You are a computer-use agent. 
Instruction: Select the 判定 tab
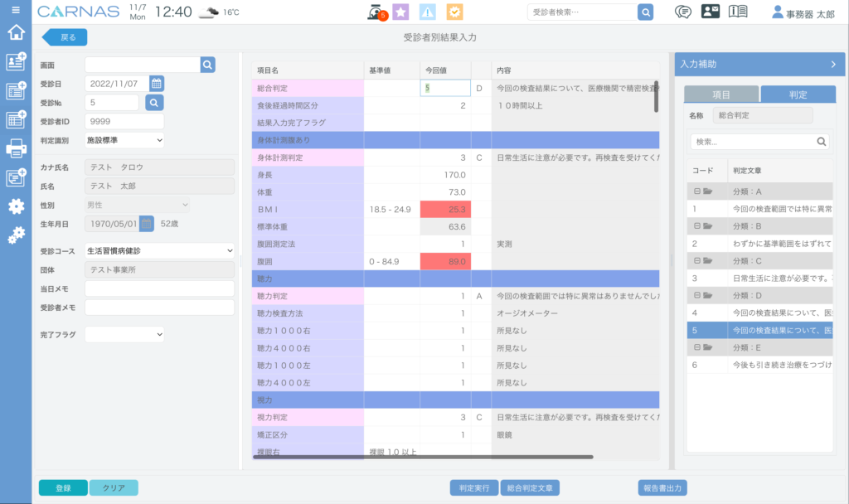(x=797, y=94)
